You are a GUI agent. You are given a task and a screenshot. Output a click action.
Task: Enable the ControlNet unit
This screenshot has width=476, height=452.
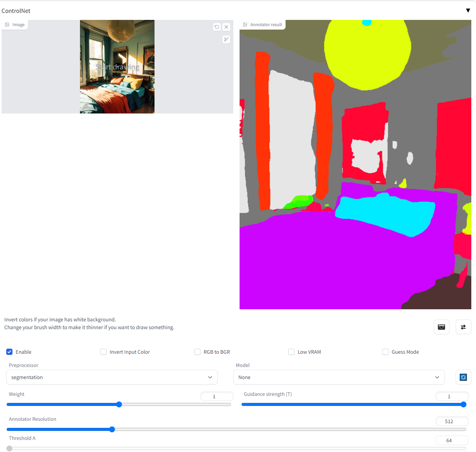tap(9, 352)
